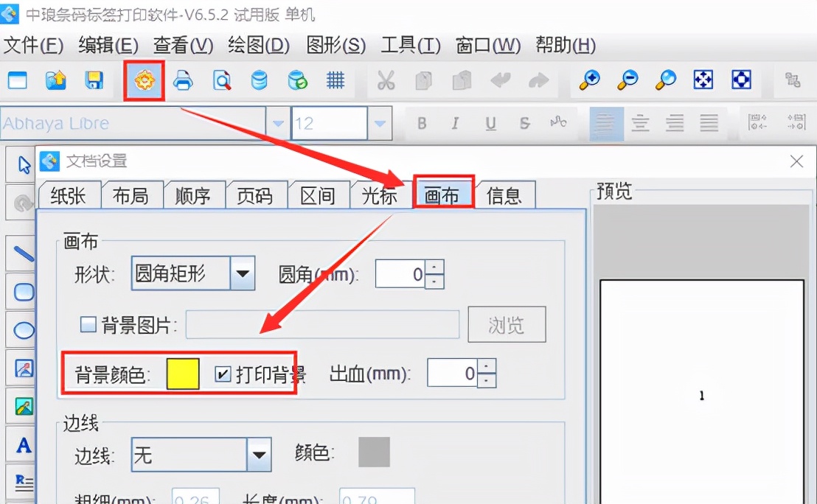Set center text alignment
Viewport: 817px width, 504px height.
[640, 124]
